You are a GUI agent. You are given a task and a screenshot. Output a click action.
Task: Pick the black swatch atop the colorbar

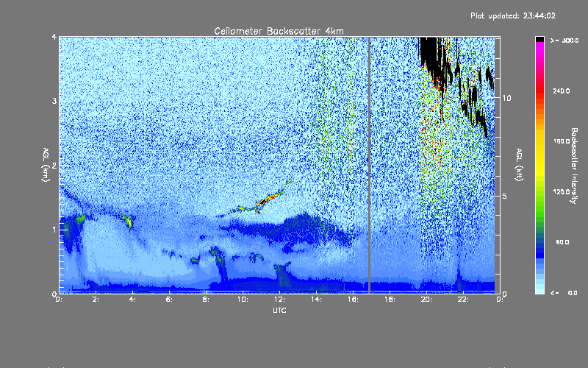(x=539, y=39)
